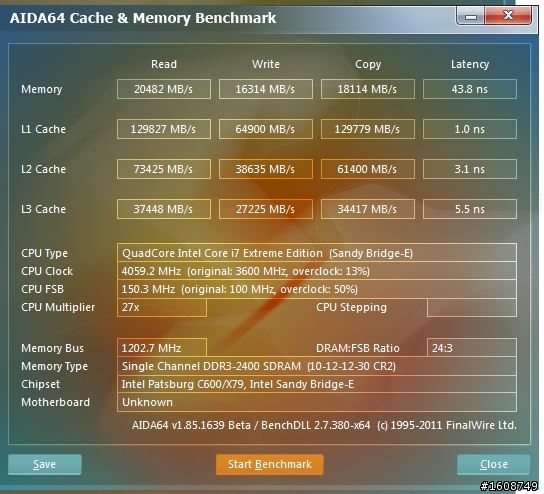Click the L3 Cache row label
The width and height of the screenshot is (544, 494).
(43, 209)
